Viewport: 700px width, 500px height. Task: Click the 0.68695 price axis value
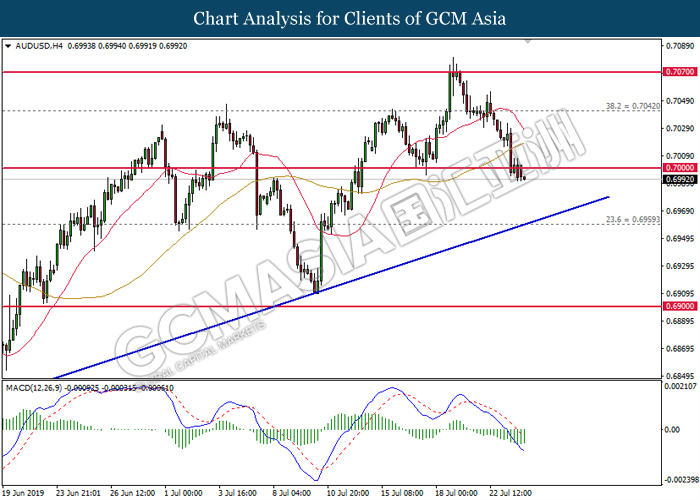(x=680, y=349)
